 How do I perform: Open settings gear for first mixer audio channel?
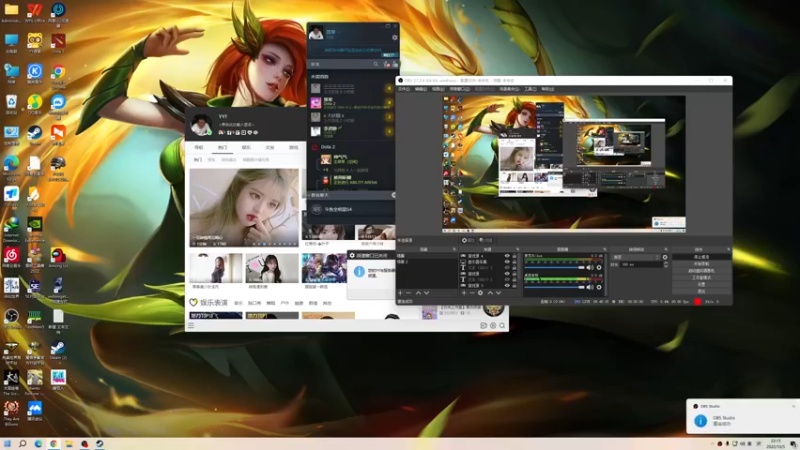click(599, 267)
